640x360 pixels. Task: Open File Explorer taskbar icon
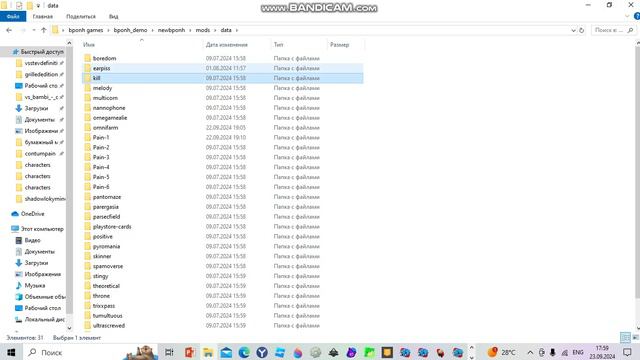[x=208, y=352]
